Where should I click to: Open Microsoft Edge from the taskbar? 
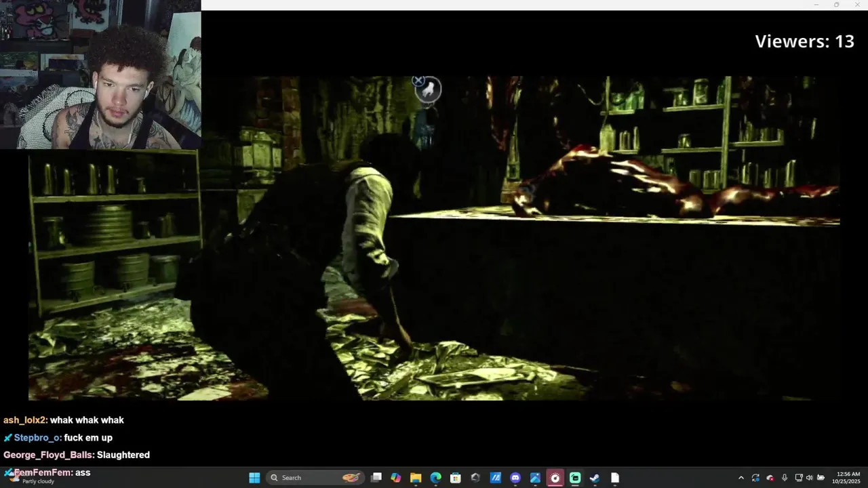tap(435, 478)
